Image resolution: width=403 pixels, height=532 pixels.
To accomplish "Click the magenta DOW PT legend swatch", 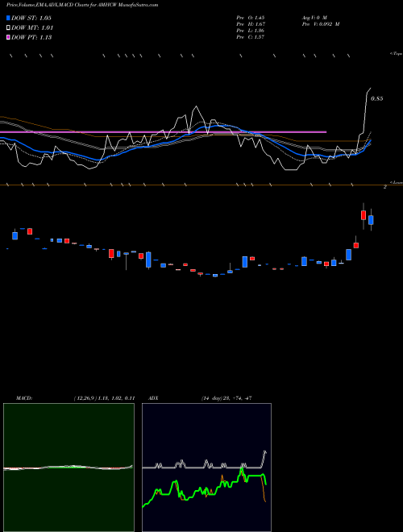I will 8,37.
